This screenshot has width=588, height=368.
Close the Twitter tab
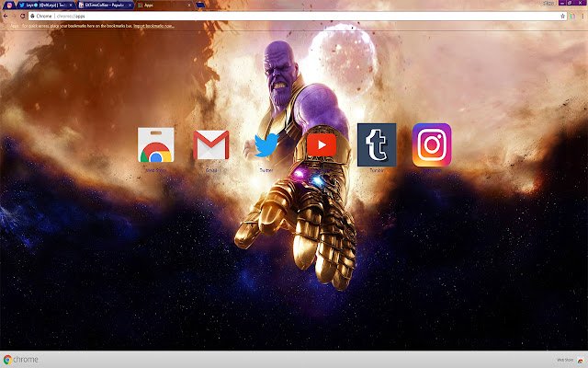tap(71, 6)
